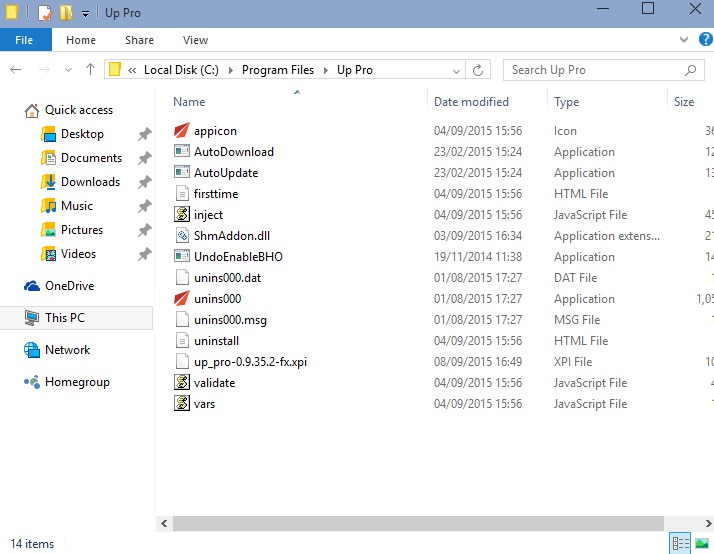The image size is (714, 554).
Task: Select the inject JavaScript file icon
Action: pyautogui.click(x=181, y=215)
